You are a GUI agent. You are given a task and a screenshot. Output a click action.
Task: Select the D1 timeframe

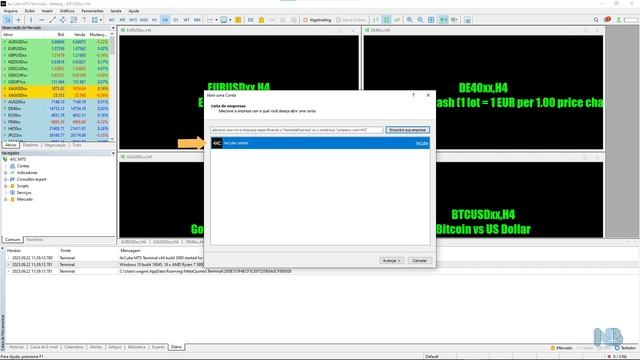click(x=176, y=20)
